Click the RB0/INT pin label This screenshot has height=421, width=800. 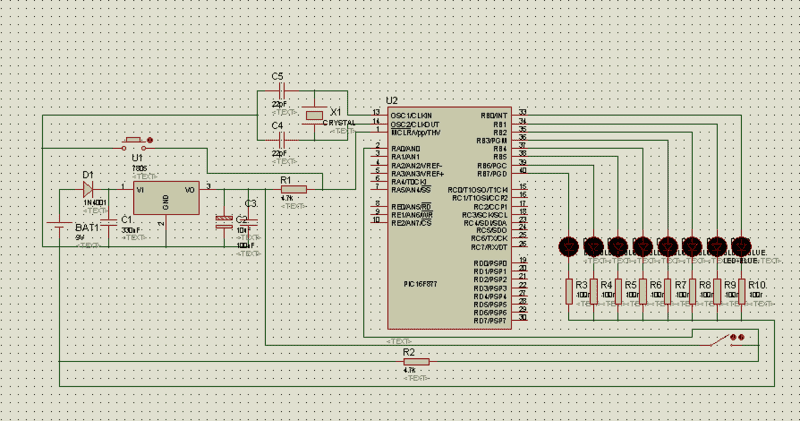(494, 116)
